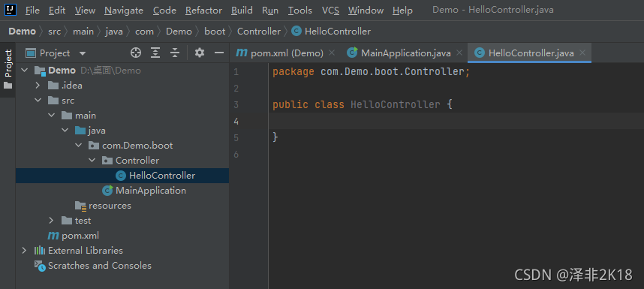Click the .idea folder icon

(53, 86)
